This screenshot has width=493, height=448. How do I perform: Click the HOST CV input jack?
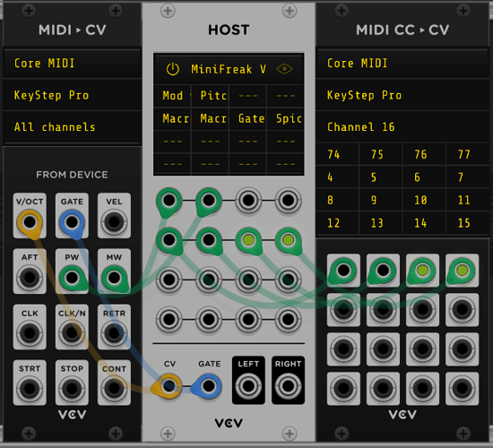tap(169, 386)
